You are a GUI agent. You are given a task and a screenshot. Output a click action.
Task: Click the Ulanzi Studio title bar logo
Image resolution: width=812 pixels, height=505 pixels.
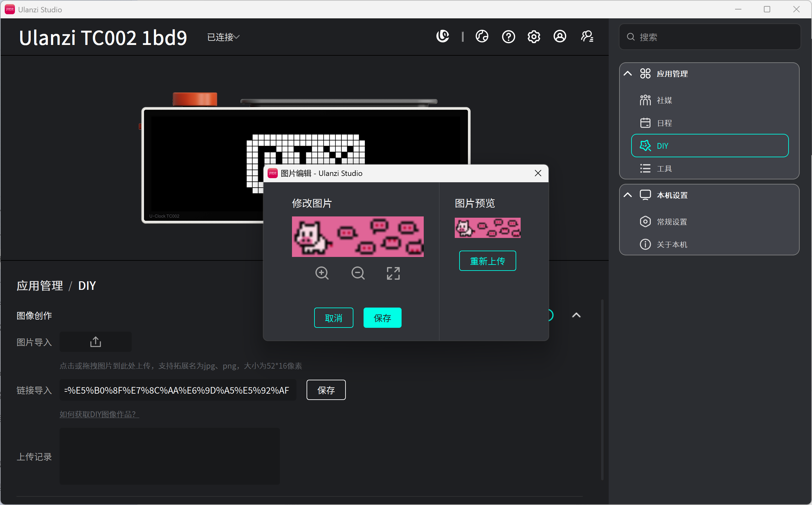pos(10,9)
